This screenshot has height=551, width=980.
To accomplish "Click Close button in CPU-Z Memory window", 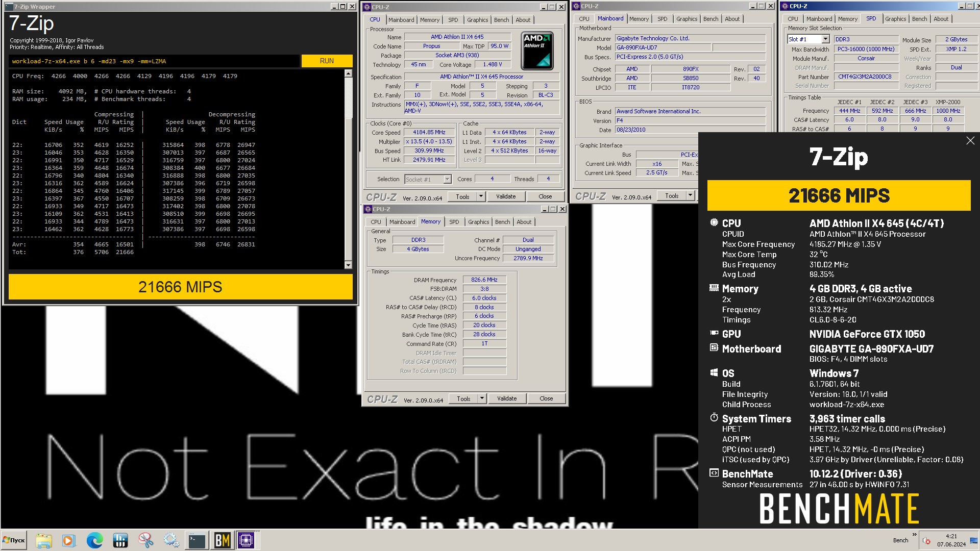I will click(546, 398).
